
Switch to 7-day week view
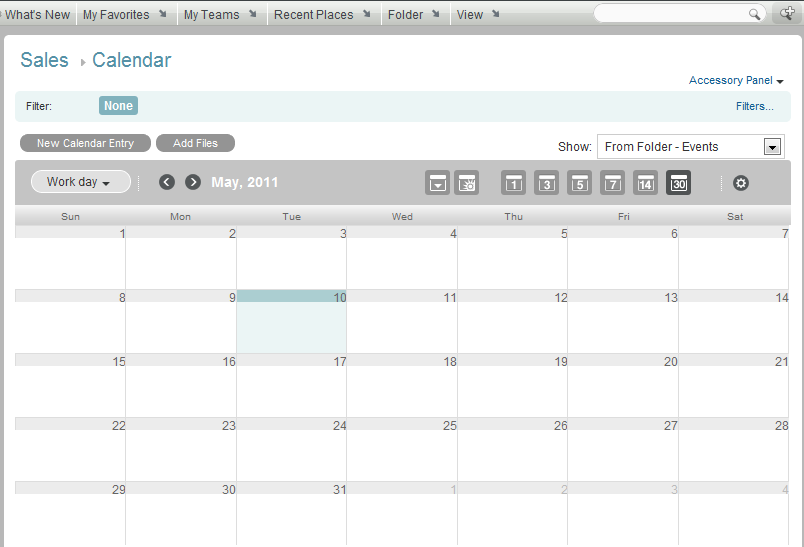[x=612, y=183]
